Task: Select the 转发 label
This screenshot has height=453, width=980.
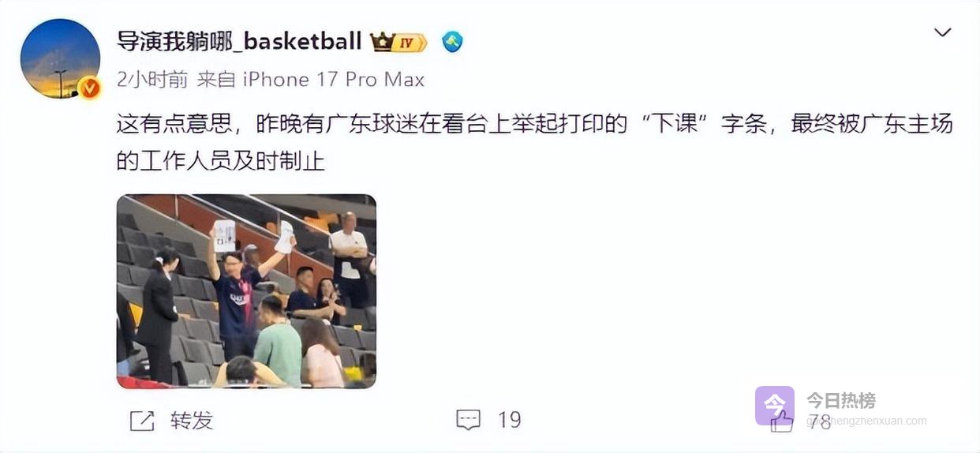Action: [x=192, y=421]
